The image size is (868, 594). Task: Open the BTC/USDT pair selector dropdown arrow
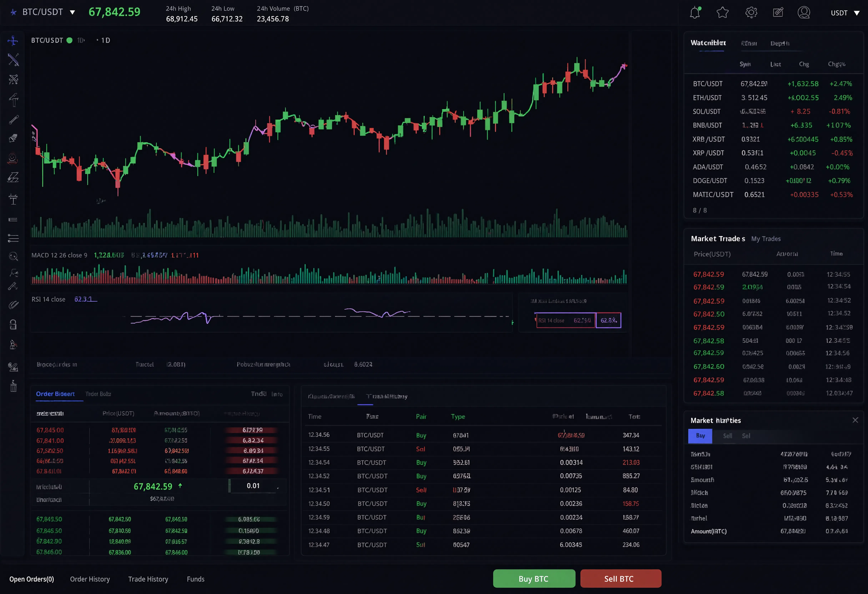72,12
